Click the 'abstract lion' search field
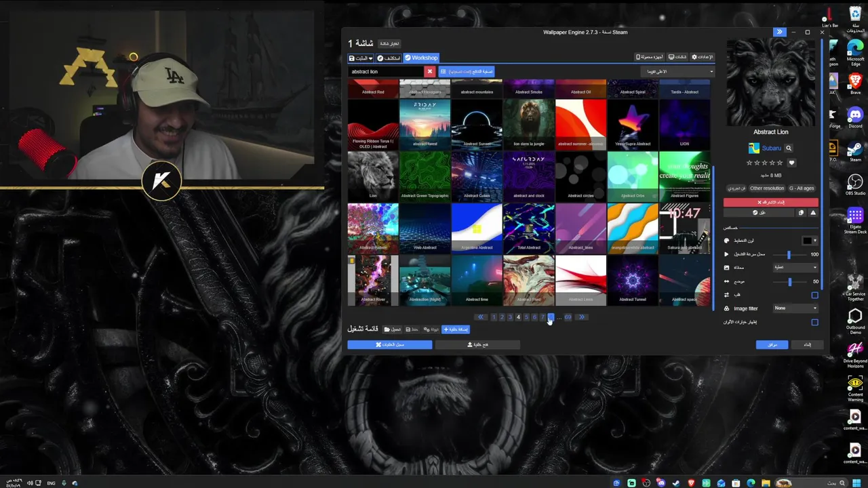This screenshot has width=868, height=488. click(387, 71)
